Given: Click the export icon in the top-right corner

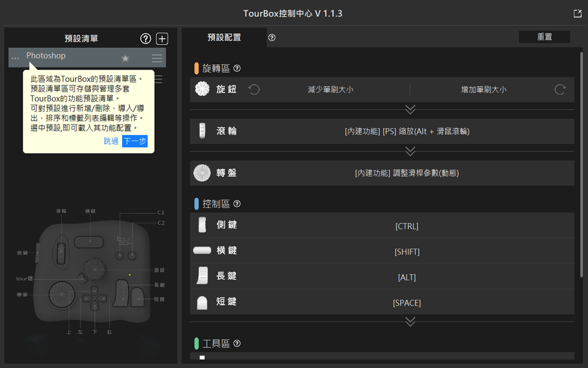Looking at the screenshot, I should point(577,13).
